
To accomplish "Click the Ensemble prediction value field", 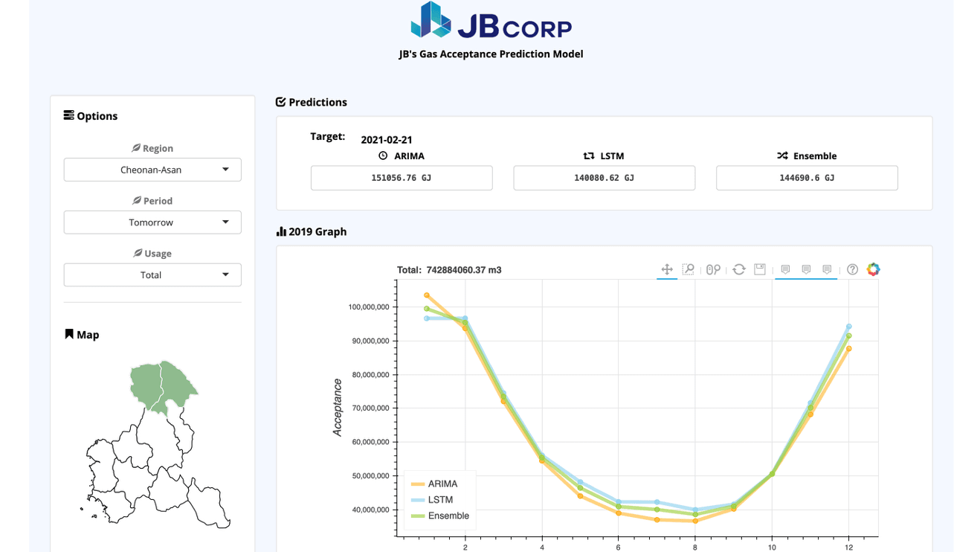I will click(807, 179).
